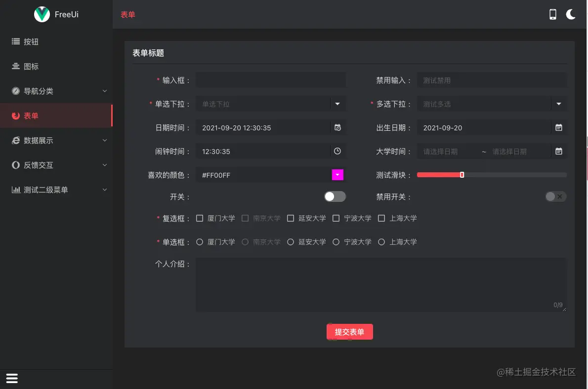Turn on the 开关 switch

(x=335, y=196)
